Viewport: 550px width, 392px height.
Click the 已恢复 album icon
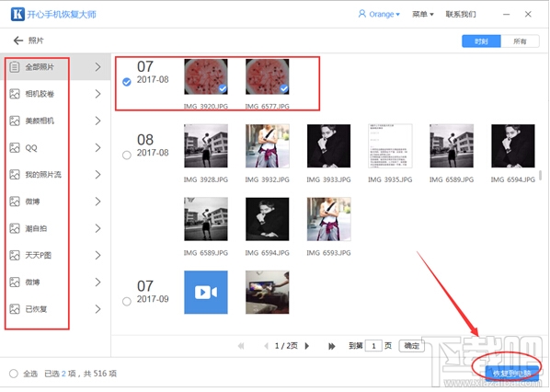click(x=15, y=309)
